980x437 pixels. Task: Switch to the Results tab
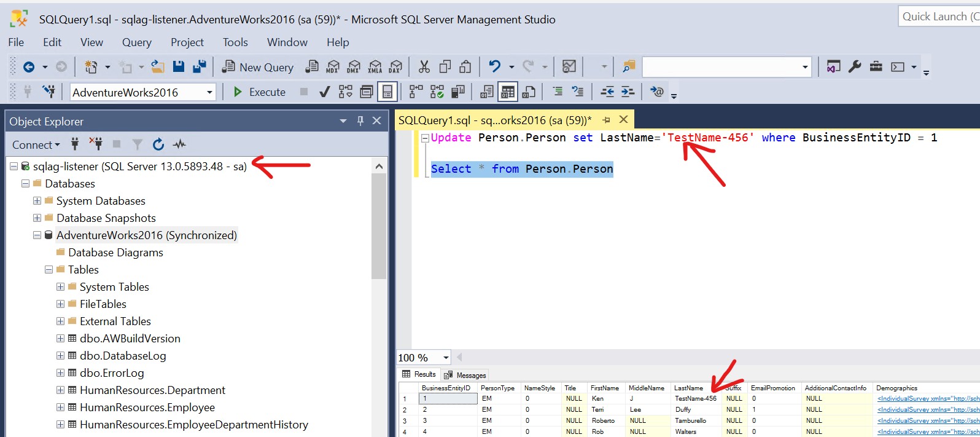[x=419, y=374]
